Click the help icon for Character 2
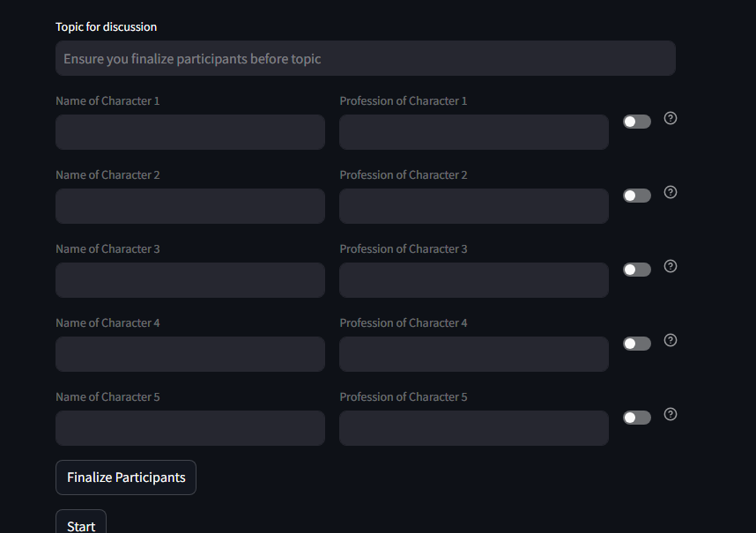This screenshot has width=756, height=533. [671, 192]
